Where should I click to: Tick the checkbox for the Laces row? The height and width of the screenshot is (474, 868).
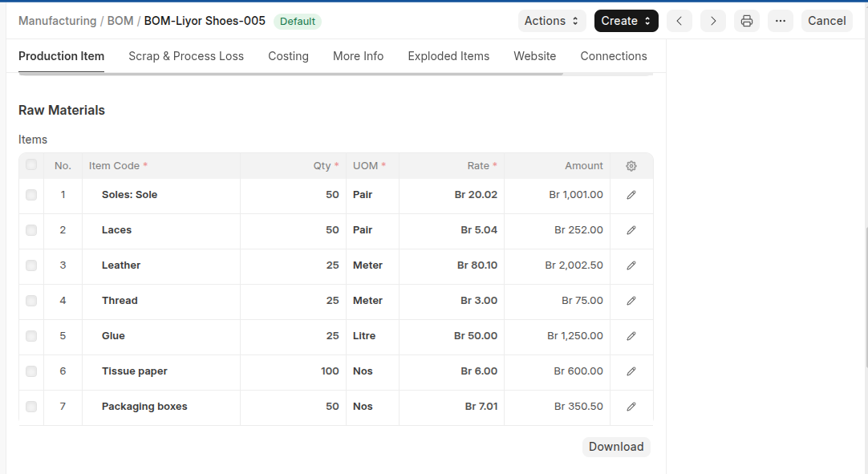31,230
